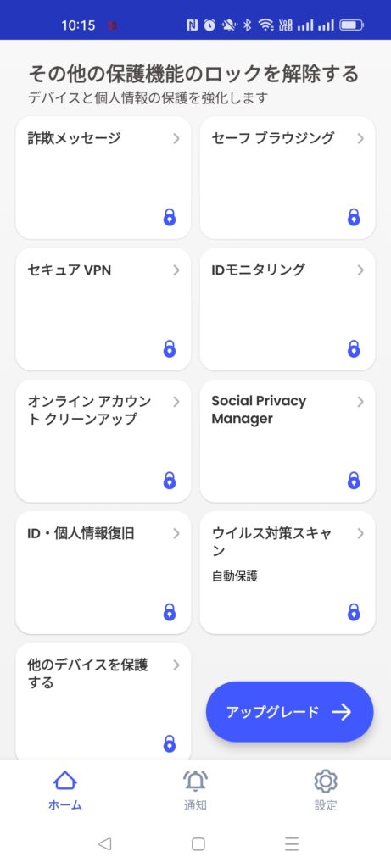Tap the lock icon on 詐欺メッセージ card
The height and width of the screenshot is (868, 391).
pos(170,217)
